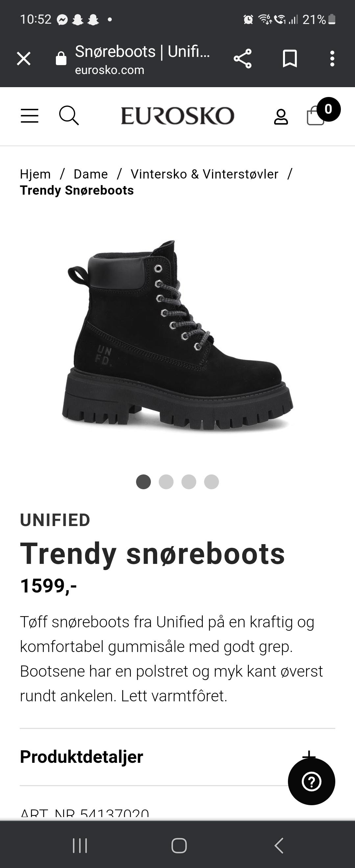
Task: Tap the search magnifier icon
Action: (x=69, y=116)
